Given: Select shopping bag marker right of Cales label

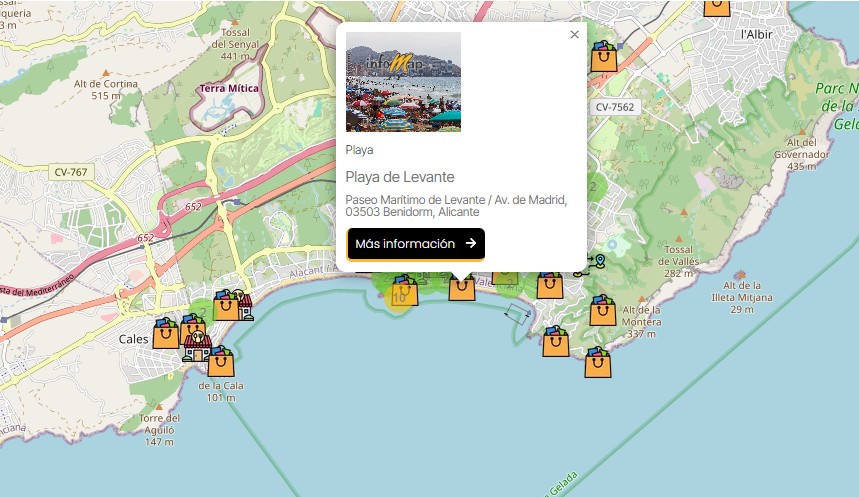Looking at the screenshot, I should pos(165,334).
